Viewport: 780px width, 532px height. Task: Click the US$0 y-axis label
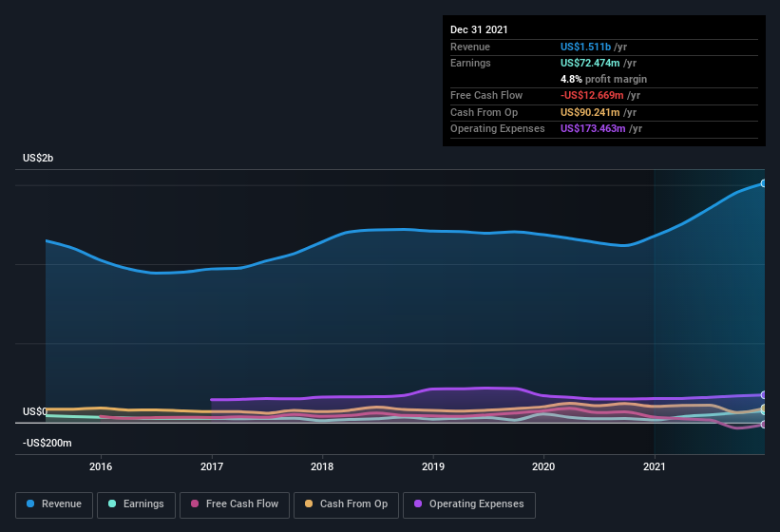35,411
